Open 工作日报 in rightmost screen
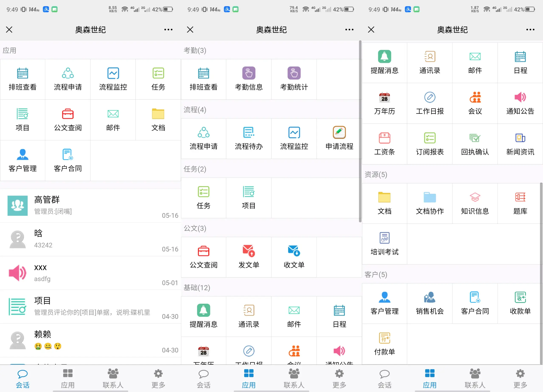 coord(430,103)
